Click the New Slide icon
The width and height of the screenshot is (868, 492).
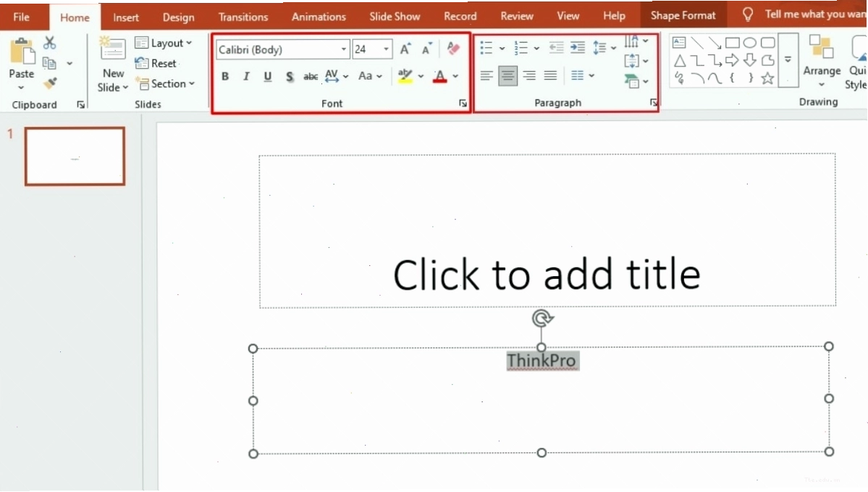pos(113,49)
